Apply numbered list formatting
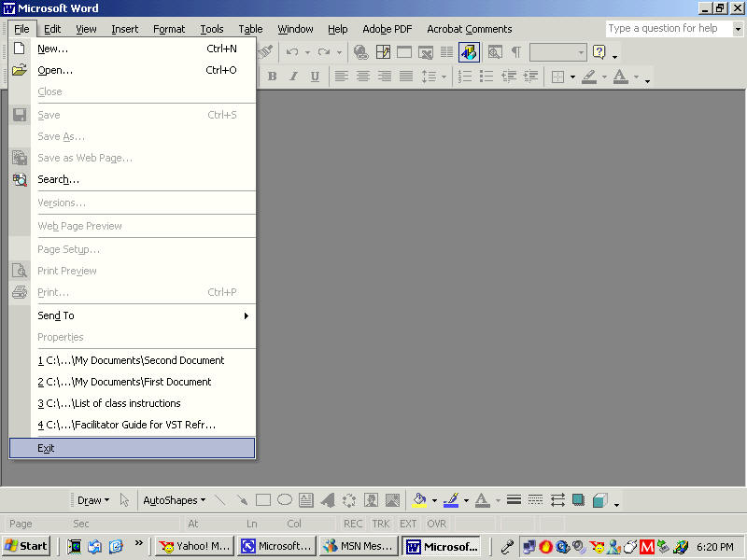This screenshot has height=560, width=747. (x=464, y=77)
